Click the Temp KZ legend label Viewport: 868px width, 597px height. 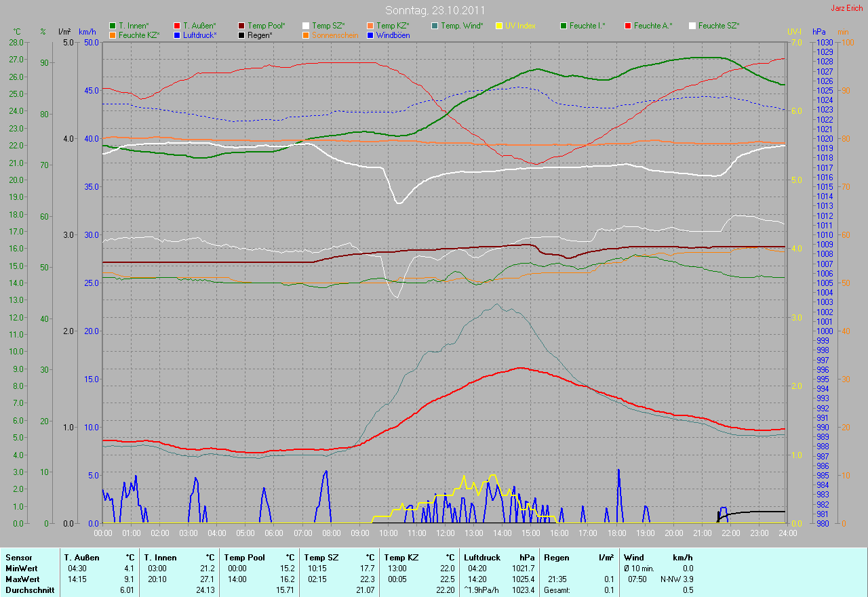(x=393, y=26)
